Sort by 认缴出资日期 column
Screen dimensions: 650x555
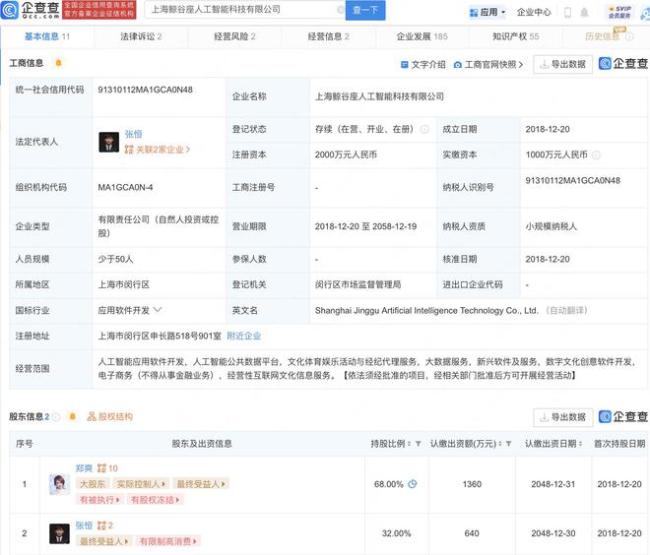(580, 444)
